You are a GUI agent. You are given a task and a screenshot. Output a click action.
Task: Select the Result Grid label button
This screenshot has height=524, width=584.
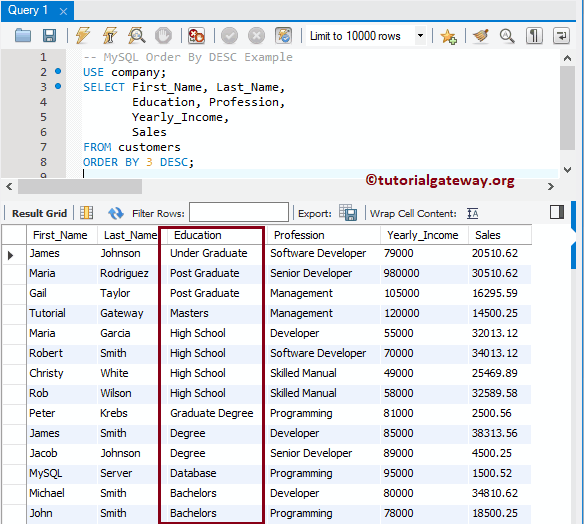click(39, 213)
